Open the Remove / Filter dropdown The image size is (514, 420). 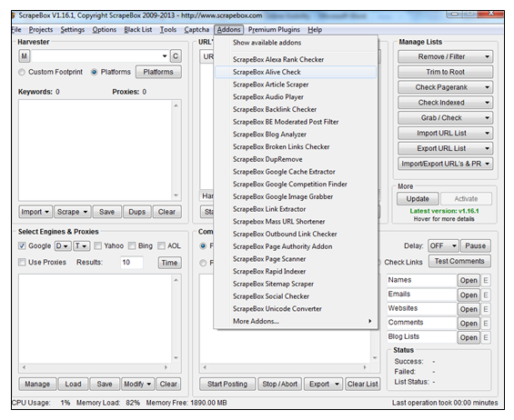[x=445, y=56]
